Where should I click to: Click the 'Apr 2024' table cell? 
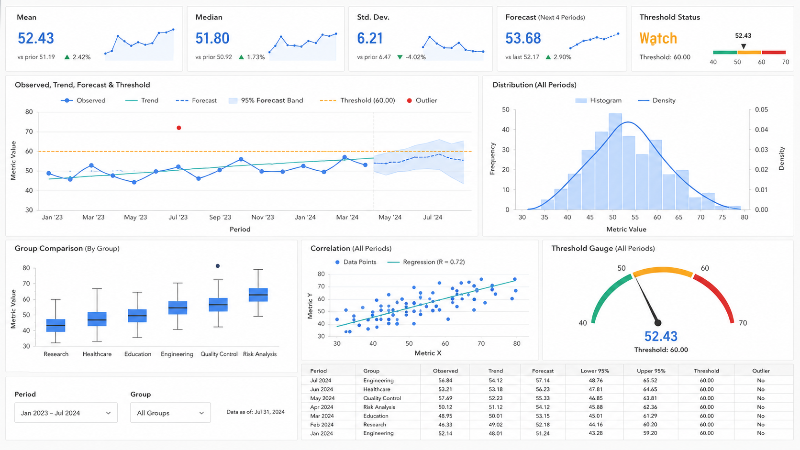(321, 407)
